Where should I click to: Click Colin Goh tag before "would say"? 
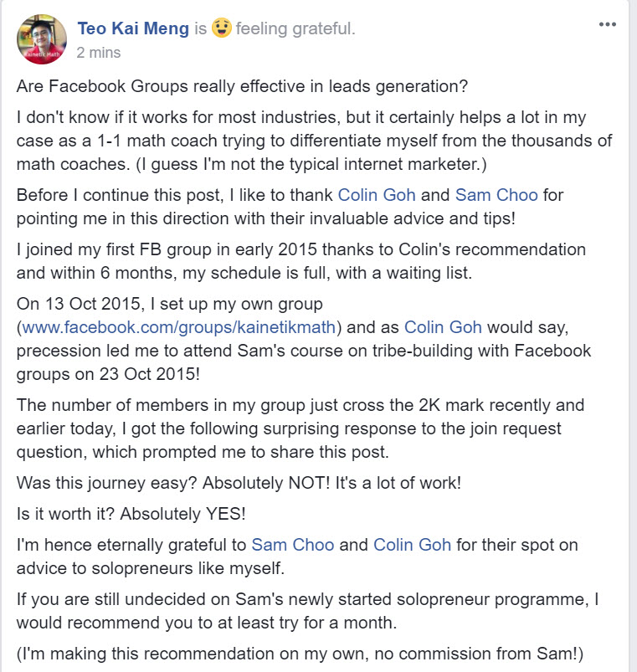444,327
